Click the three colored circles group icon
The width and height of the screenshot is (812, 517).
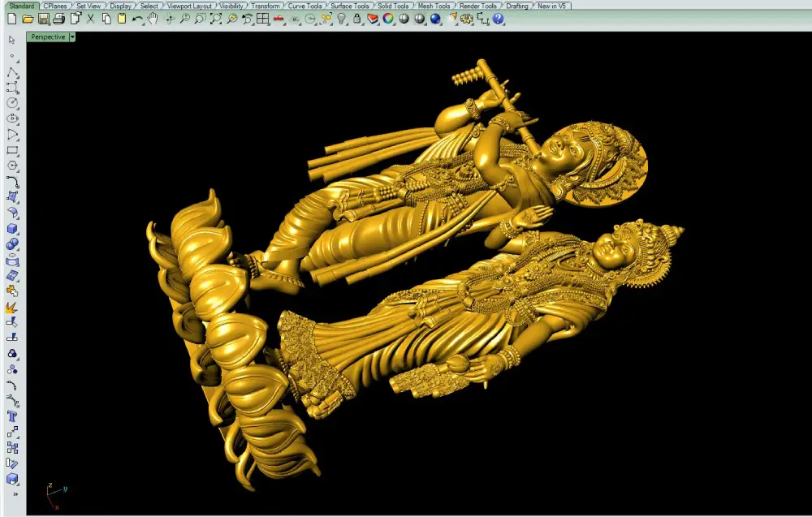12,354
